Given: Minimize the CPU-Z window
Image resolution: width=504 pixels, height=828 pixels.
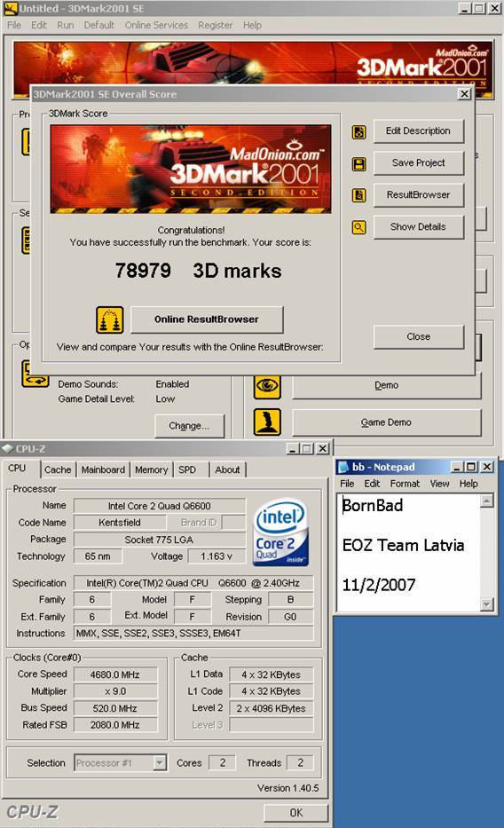Looking at the screenshot, I should pyautogui.click(x=293, y=448).
